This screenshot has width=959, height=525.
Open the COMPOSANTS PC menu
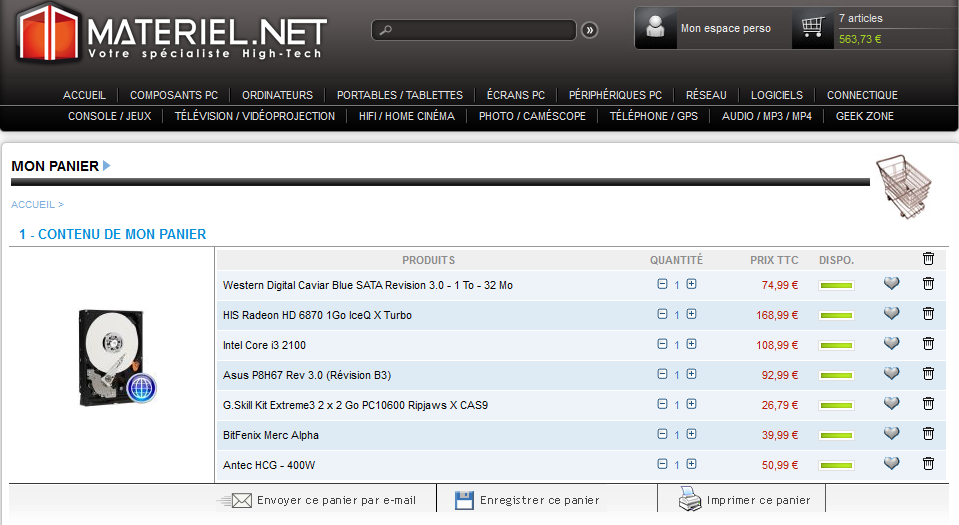tap(174, 95)
